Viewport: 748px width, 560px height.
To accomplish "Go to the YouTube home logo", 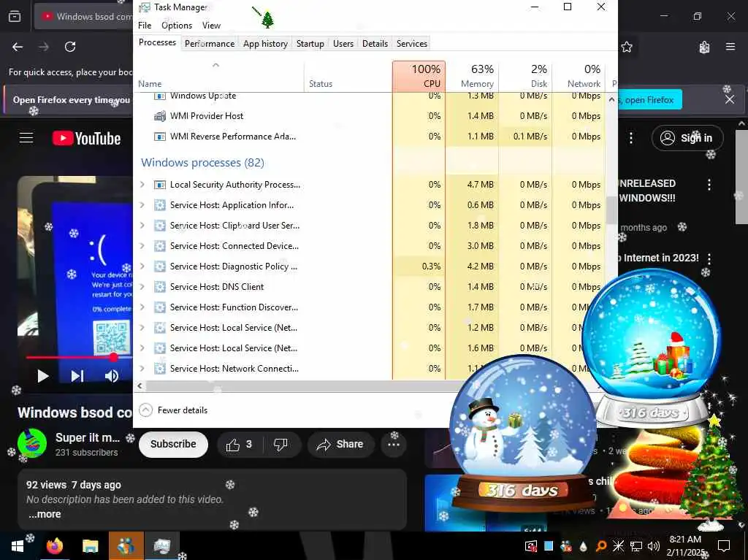I will click(x=86, y=138).
